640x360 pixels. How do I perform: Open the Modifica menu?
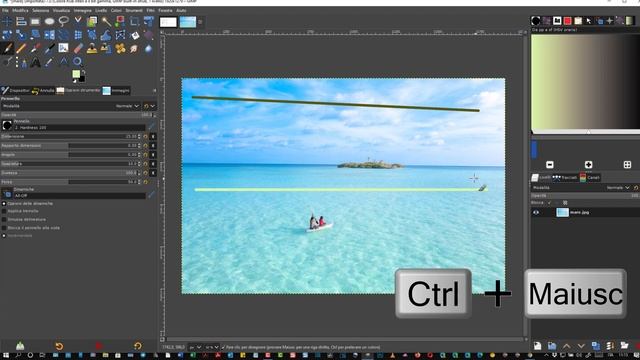[20, 10]
